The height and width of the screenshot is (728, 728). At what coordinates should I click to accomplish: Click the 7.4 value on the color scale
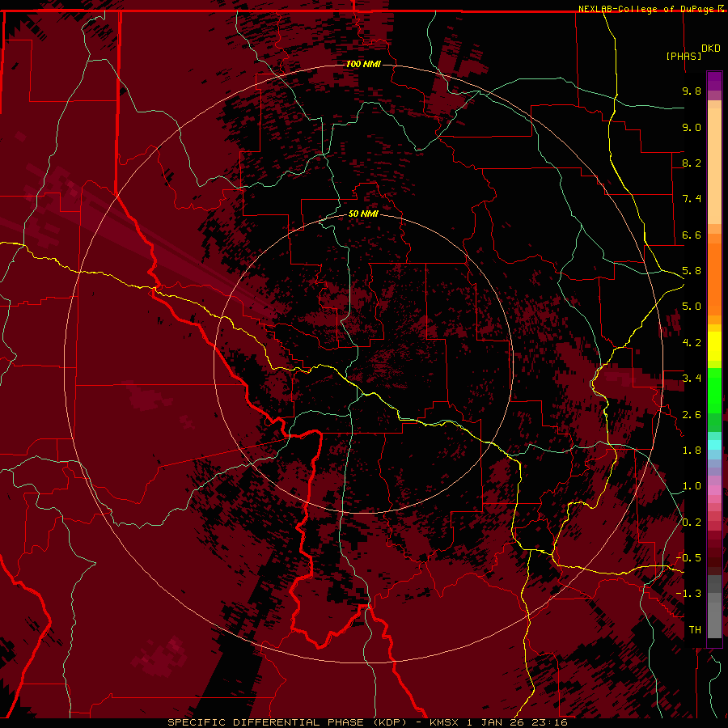pyautogui.click(x=692, y=199)
